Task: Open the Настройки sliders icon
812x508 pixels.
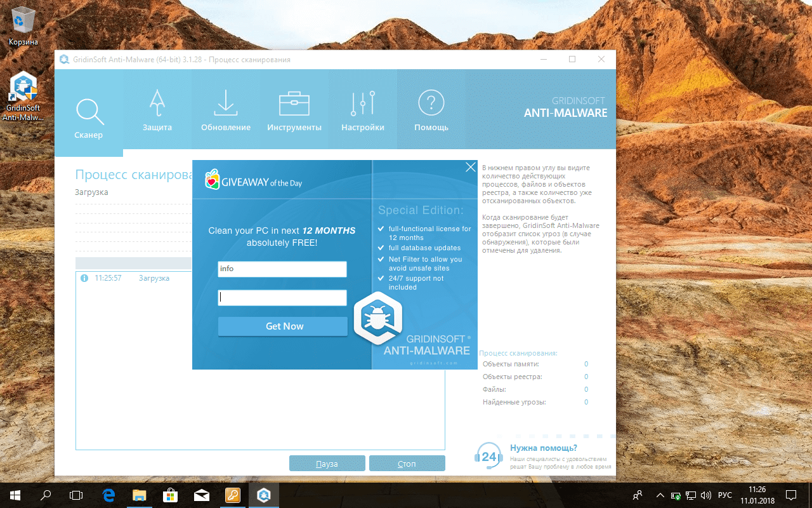Action: 363,103
